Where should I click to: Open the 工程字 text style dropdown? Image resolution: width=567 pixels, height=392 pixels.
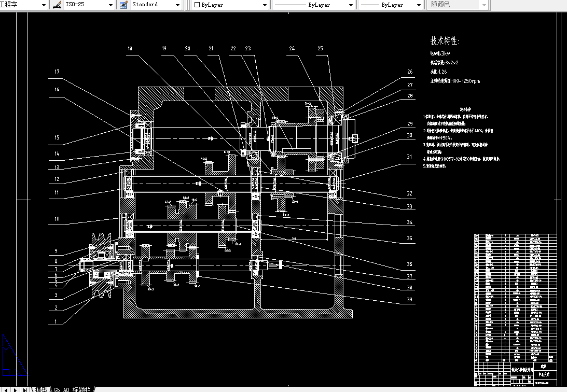click(x=43, y=5)
